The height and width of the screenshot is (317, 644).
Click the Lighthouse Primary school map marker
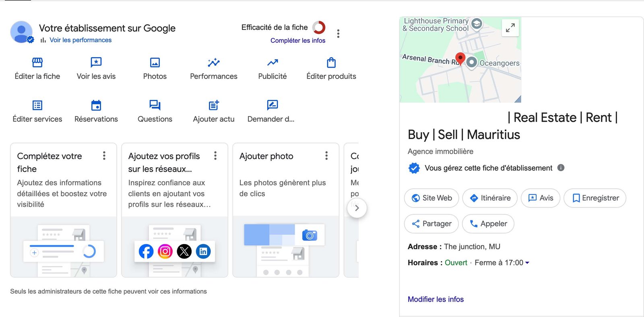click(x=477, y=24)
